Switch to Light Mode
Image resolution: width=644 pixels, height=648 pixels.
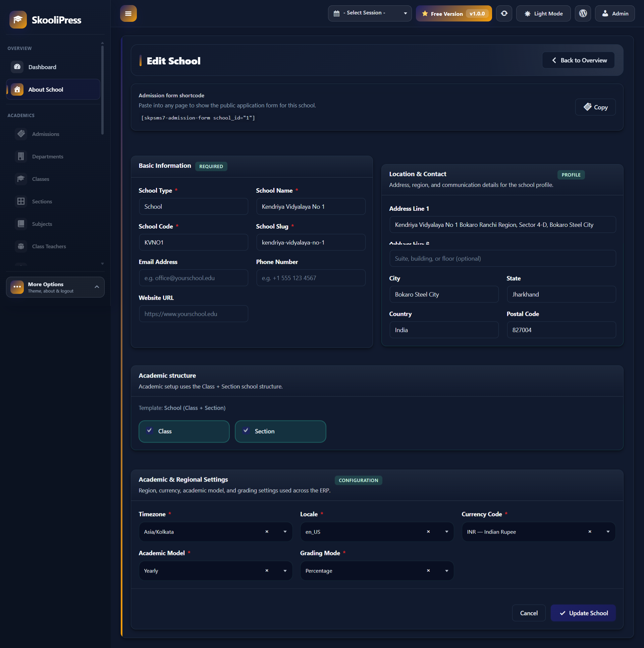543,13
